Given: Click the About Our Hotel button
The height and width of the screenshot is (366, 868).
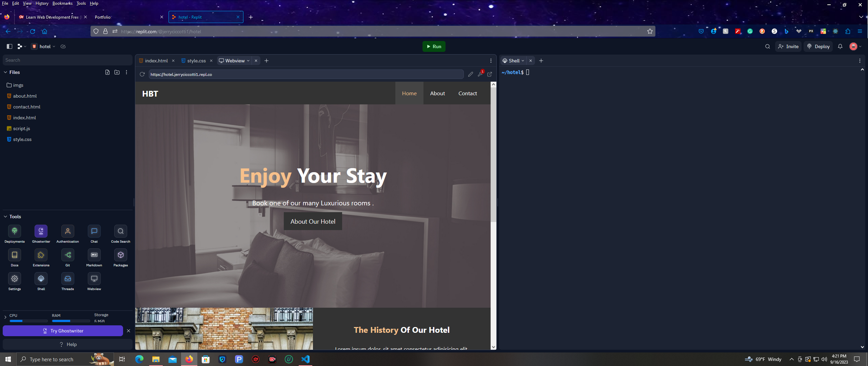Looking at the screenshot, I should tap(313, 221).
